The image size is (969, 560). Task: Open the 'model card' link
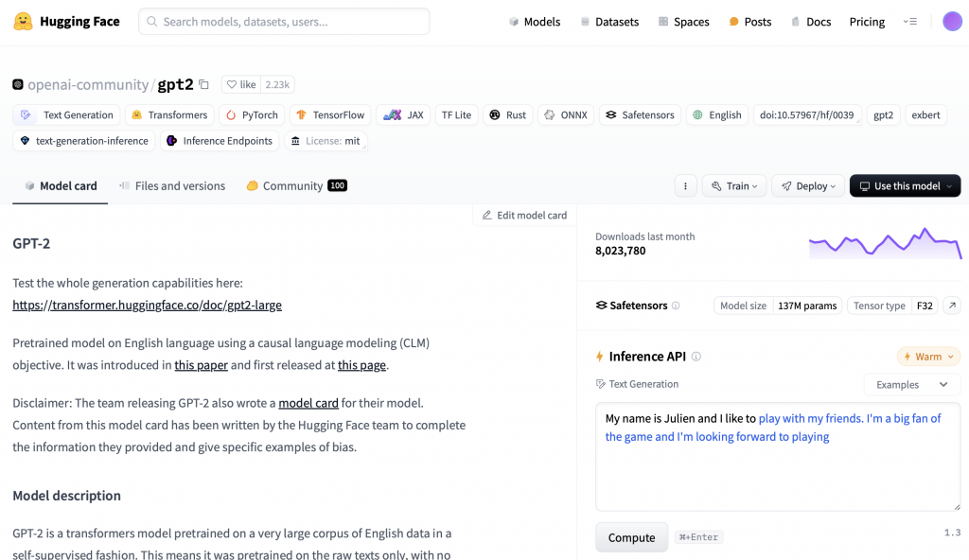[x=308, y=403]
